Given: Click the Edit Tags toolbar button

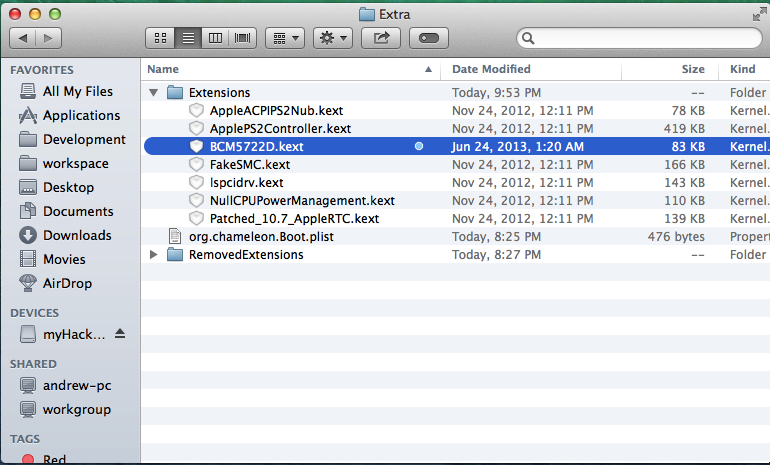Looking at the screenshot, I should tap(428, 38).
